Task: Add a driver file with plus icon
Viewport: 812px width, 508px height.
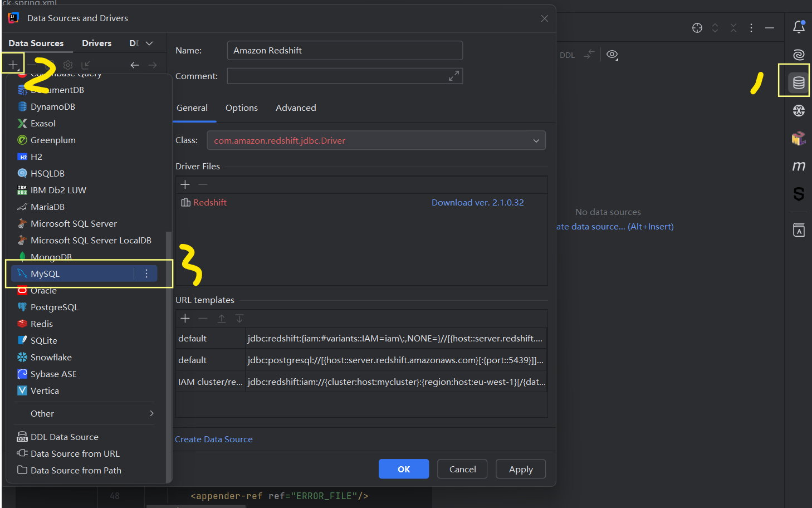Action: pyautogui.click(x=185, y=184)
